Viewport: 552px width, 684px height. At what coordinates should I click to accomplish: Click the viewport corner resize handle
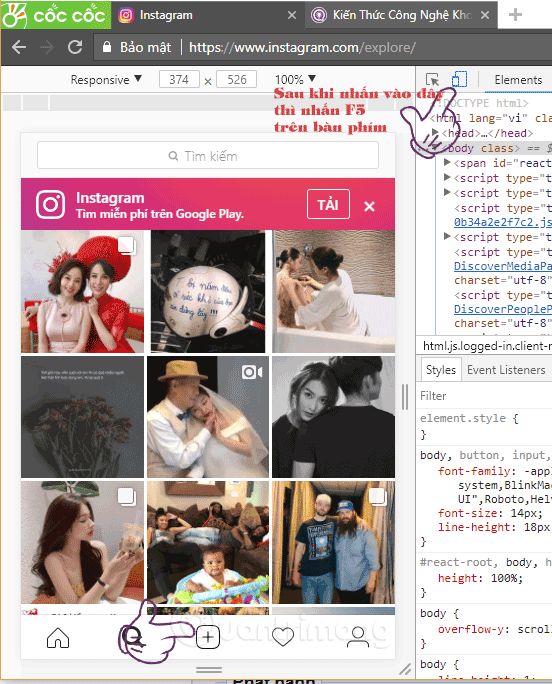tap(405, 668)
